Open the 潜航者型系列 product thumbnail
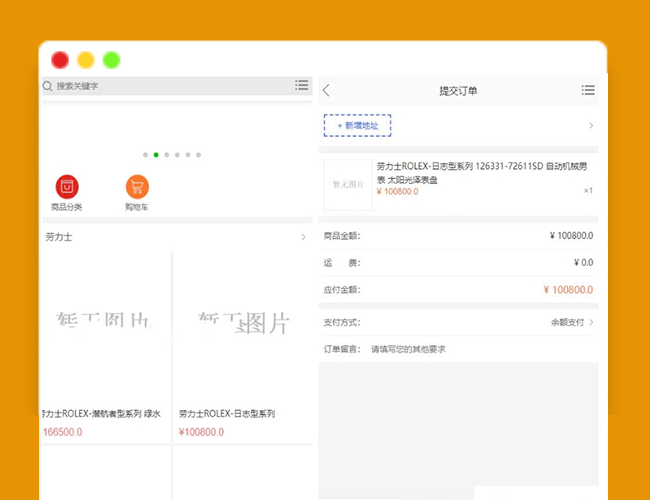Image resolution: width=650 pixels, height=500 pixels. click(x=105, y=323)
